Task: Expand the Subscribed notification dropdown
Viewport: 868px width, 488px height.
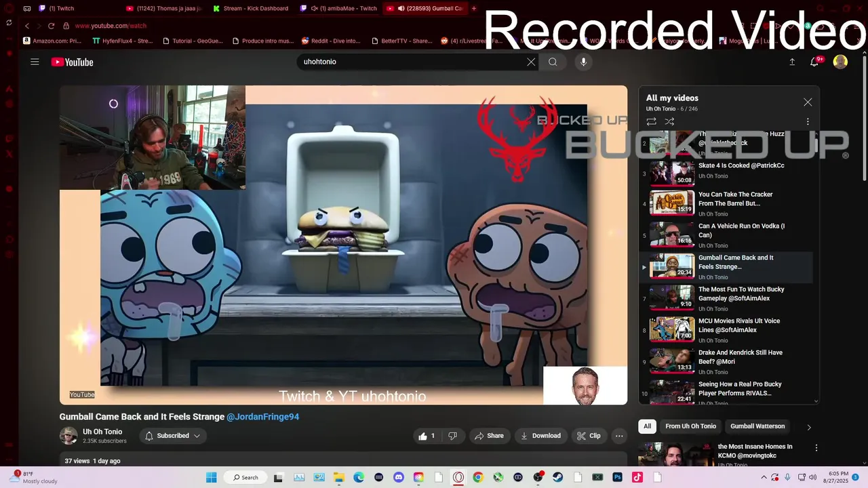Action: click(173, 436)
